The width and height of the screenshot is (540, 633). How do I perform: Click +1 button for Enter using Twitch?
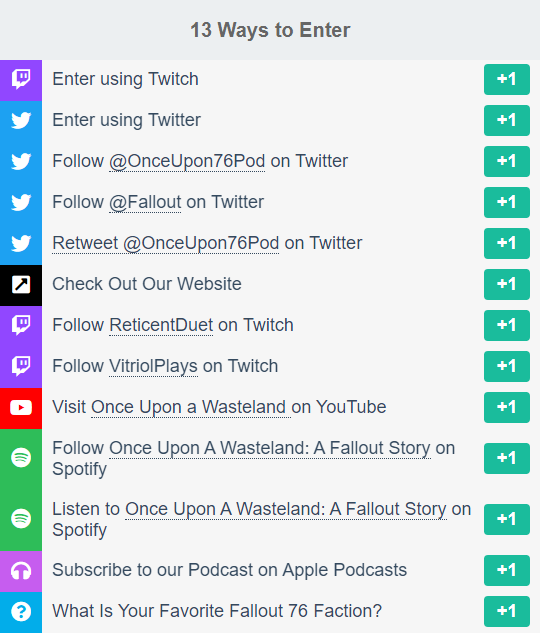507,79
